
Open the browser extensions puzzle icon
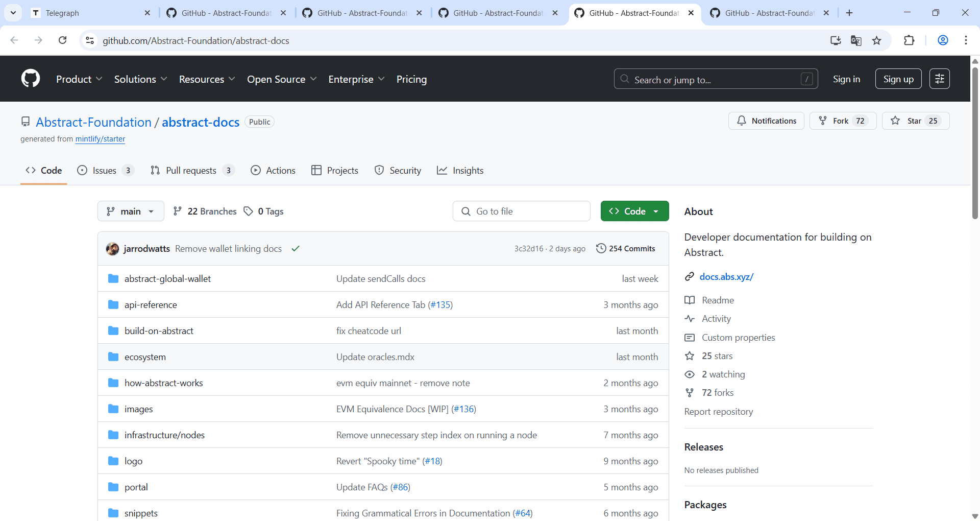point(909,40)
